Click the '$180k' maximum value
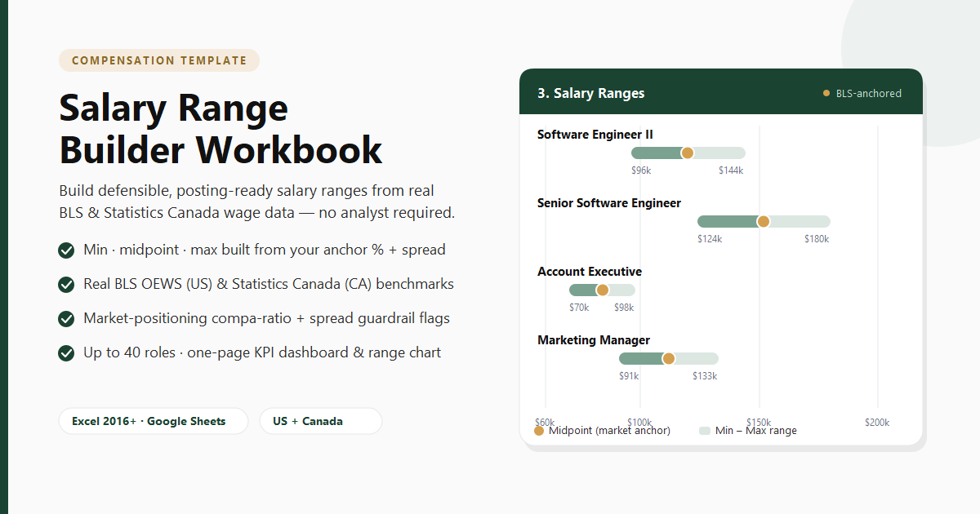This screenshot has height=514, width=980. coord(817,239)
